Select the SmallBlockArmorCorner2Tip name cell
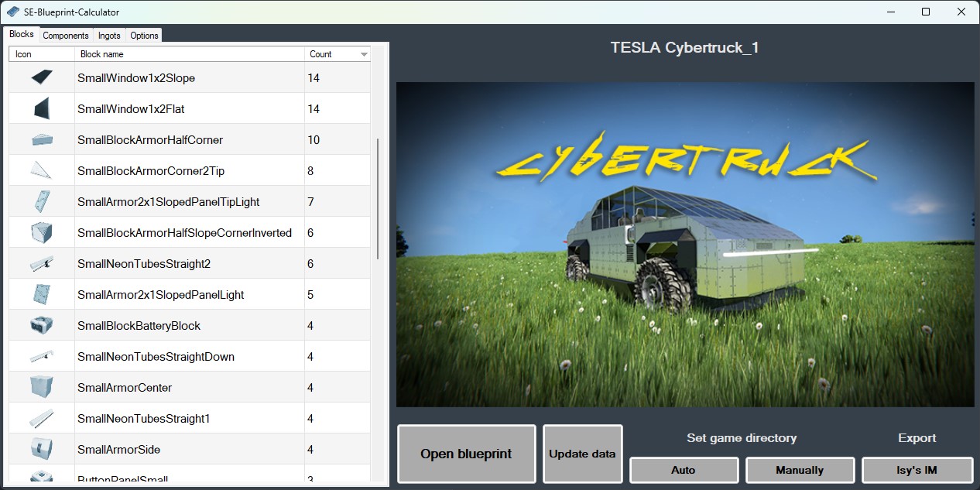Viewport: 980px width, 490px height. 190,170
